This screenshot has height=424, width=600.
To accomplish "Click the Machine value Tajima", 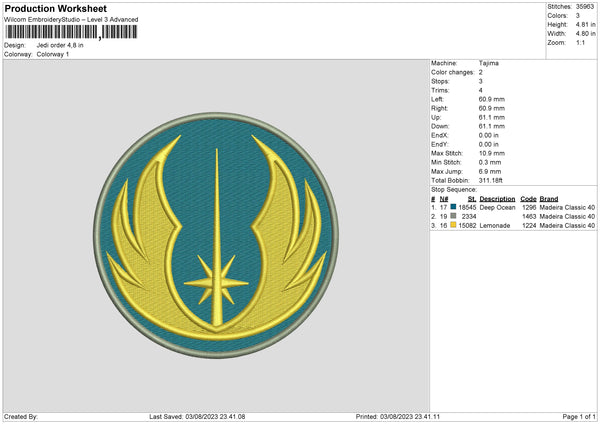I will (489, 63).
